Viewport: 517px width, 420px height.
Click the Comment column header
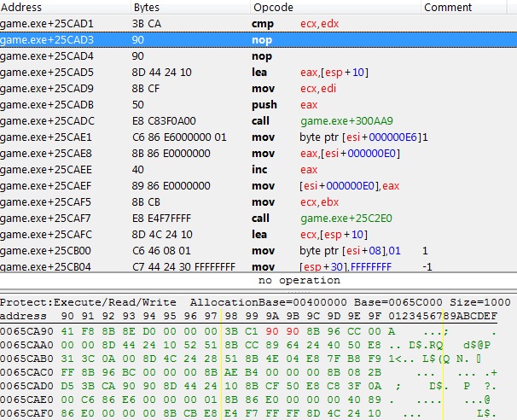click(x=463, y=7)
